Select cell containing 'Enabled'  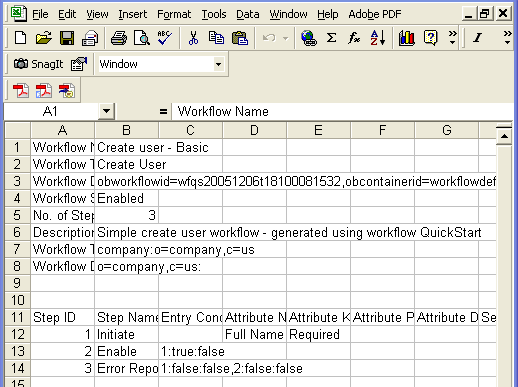[x=127, y=198]
